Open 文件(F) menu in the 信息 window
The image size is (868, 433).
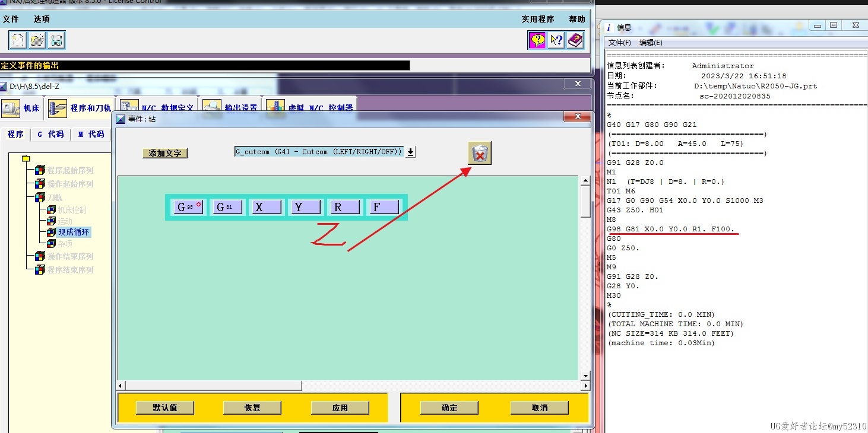point(620,43)
